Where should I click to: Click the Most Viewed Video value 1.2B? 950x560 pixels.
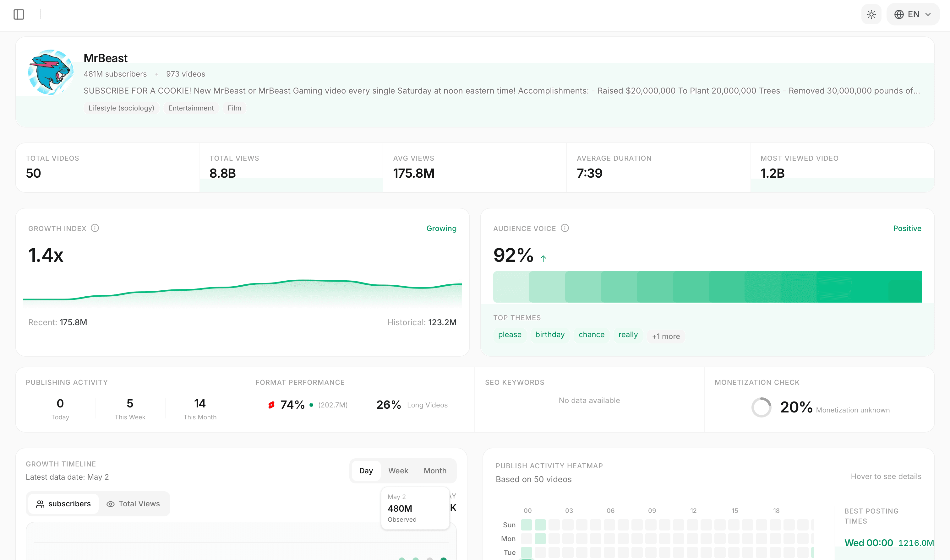point(772,173)
